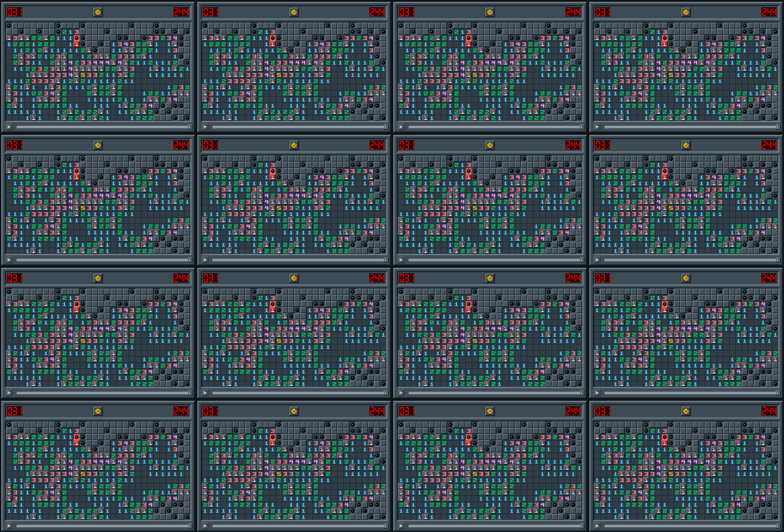Click the orange 5 cell in bottom-left board
784x532 pixels.
[83, 474]
